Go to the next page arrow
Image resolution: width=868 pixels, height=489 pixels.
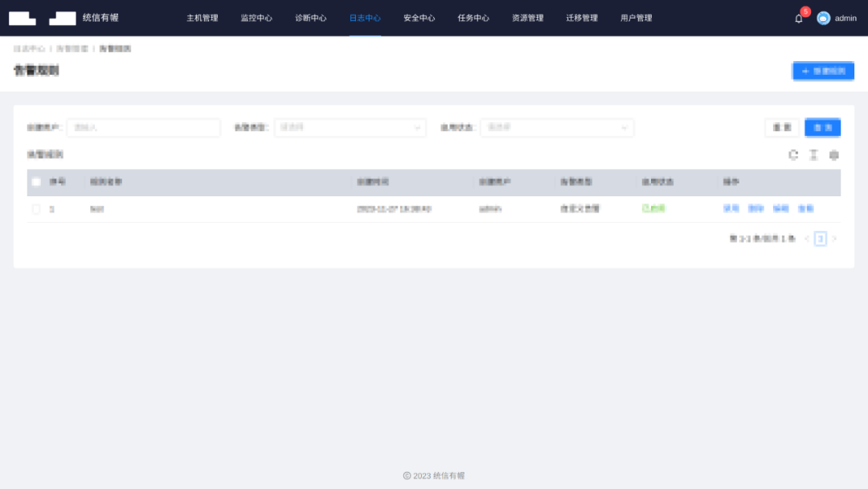point(834,239)
